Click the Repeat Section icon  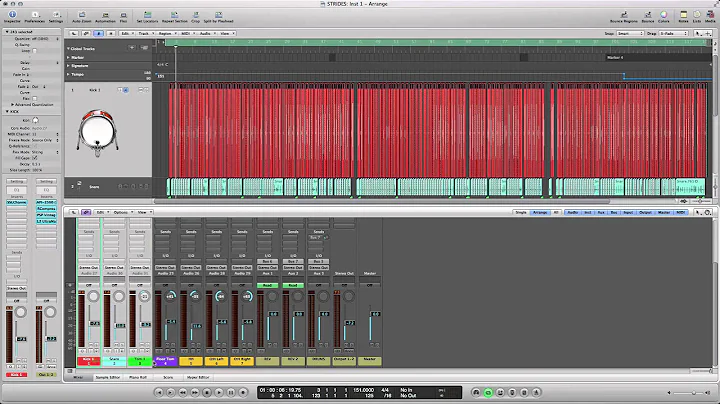click(174, 17)
